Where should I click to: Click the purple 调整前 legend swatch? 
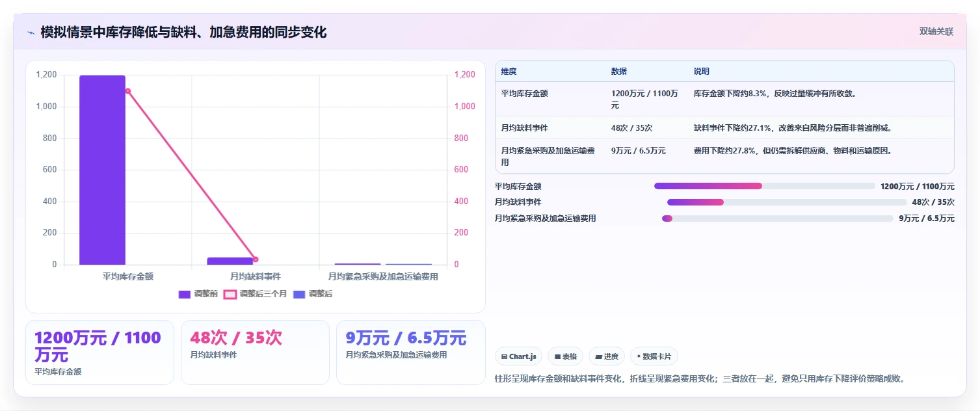[184, 294]
